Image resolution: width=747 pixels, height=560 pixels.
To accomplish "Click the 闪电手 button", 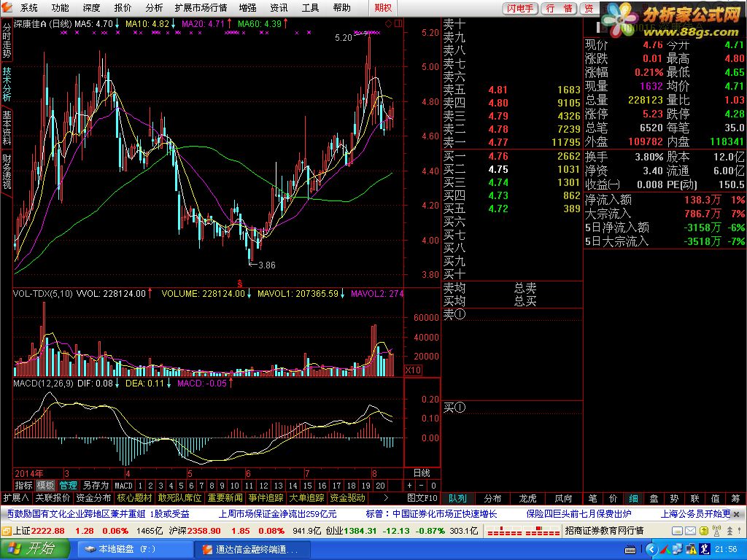I will pyautogui.click(x=520, y=8).
